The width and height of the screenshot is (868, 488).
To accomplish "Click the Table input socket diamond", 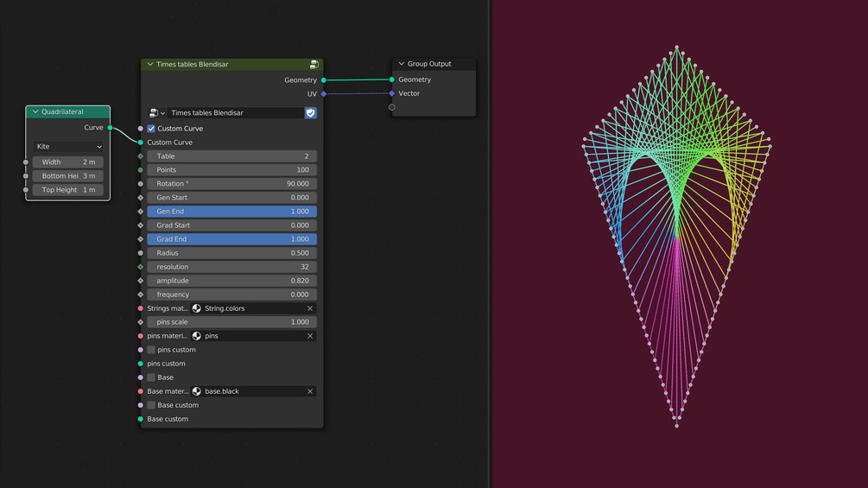I will (x=141, y=156).
